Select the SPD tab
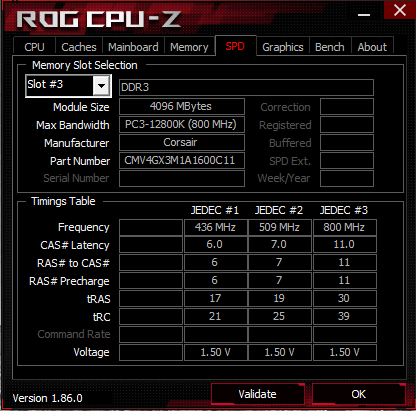Image resolution: width=416 pixels, height=411 pixels. [235, 46]
